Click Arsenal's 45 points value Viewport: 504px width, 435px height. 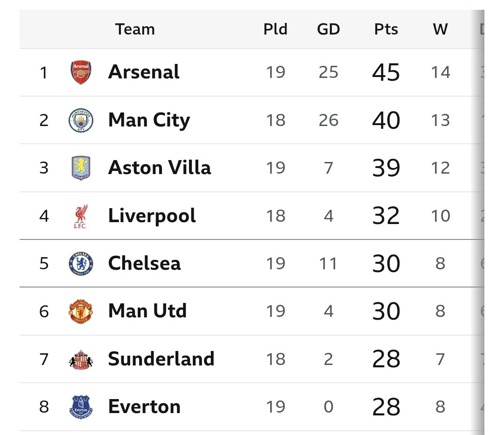point(386,72)
